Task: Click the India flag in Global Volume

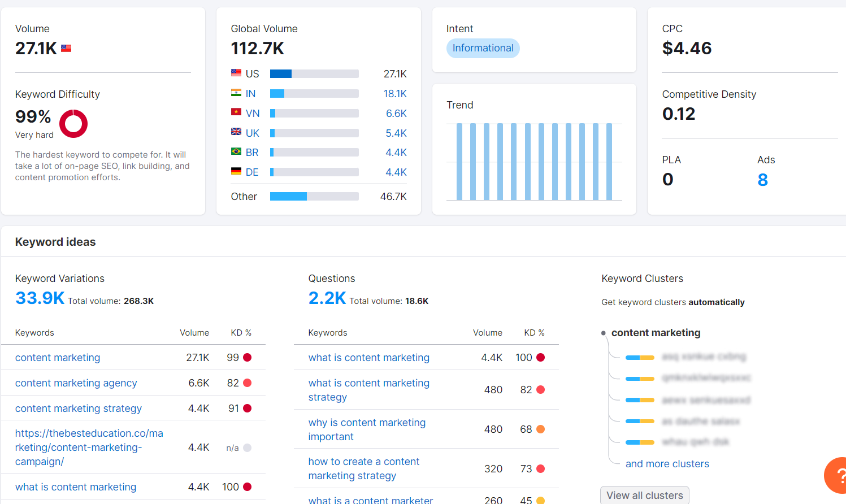Action: click(x=236, y=93)
